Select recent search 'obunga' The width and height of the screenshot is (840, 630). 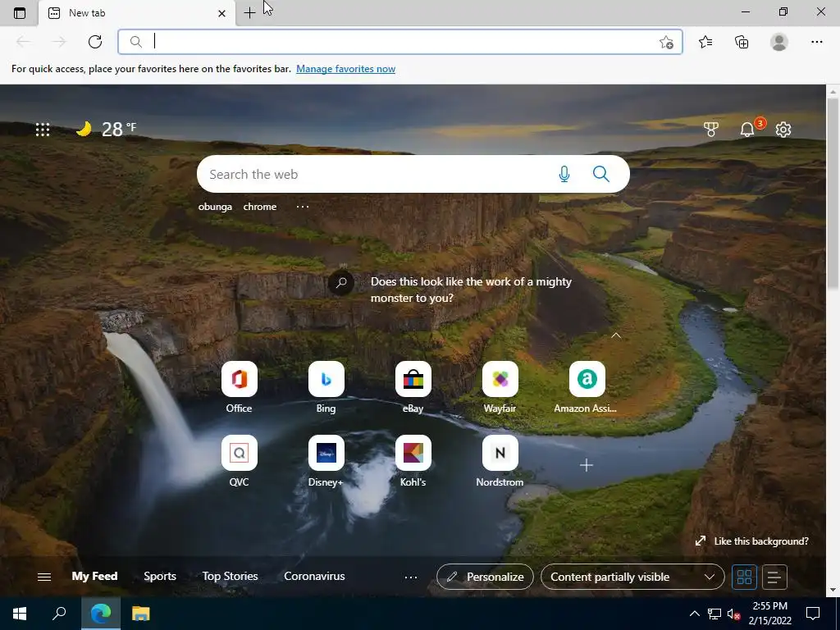pos(216,207)
